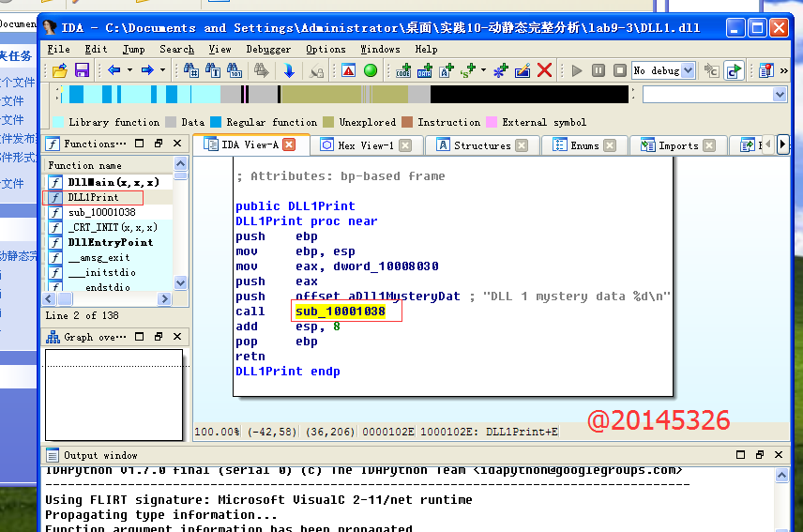Start the debugger process play button
The height and width of the screenshot is (532, 803).
(x=577, y=70)
